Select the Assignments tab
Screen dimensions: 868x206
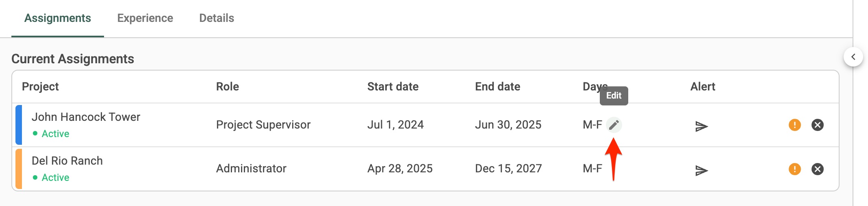pyautogui.click(x=58, y=18)
